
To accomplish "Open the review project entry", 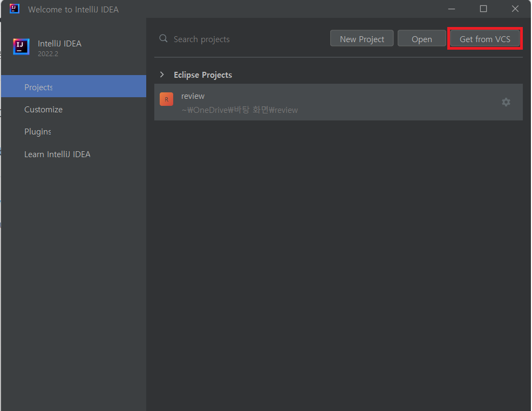I will pyautogui.click(x=338, y=102).
